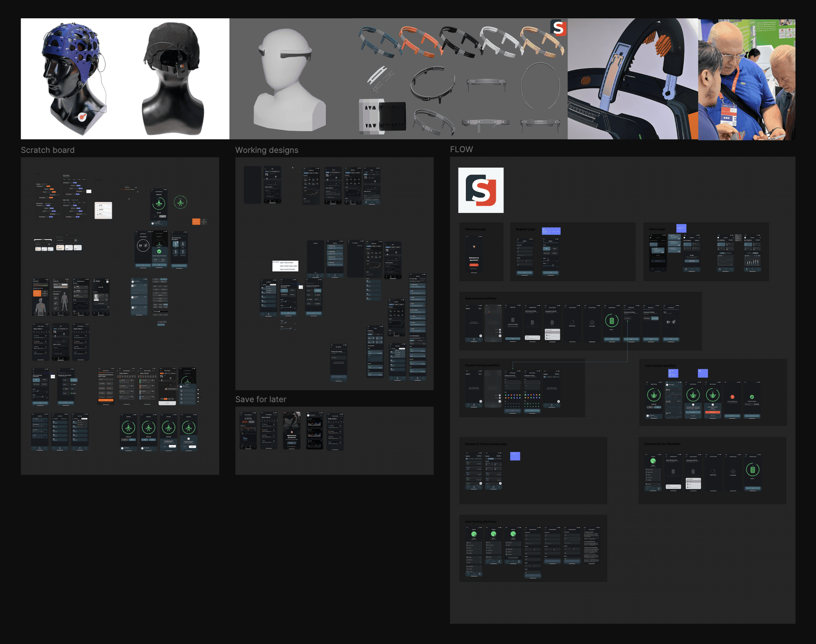Click the small S logo badge on headband render
Image resolution: width=816 pixels, height=644 pixels.
pos(558,28)
